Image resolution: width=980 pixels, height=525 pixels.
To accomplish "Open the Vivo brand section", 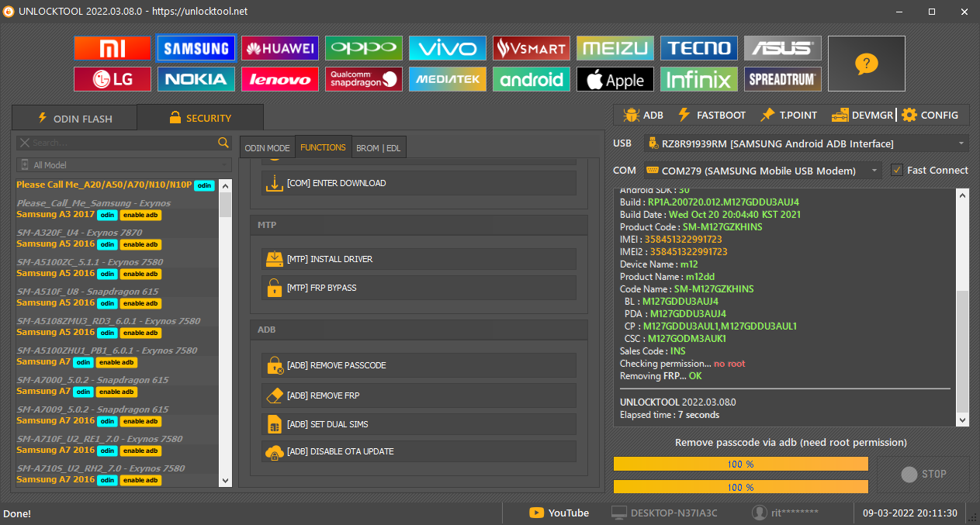I will [448, 48].
